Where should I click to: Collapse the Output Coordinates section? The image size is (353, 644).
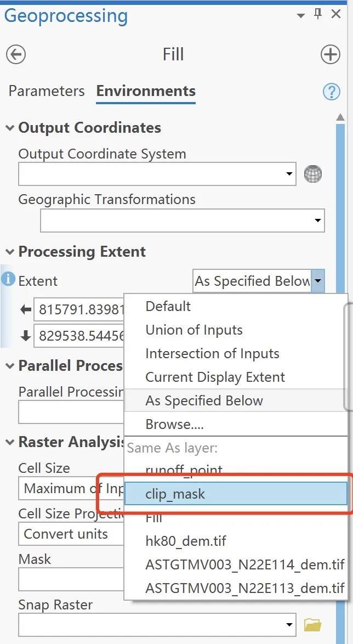coord(10,128)
